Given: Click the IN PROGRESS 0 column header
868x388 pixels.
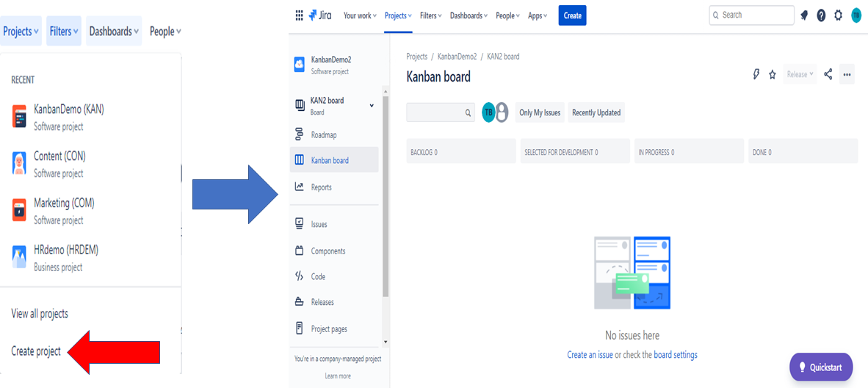Looking at the screenshot, I should [690, 152].
